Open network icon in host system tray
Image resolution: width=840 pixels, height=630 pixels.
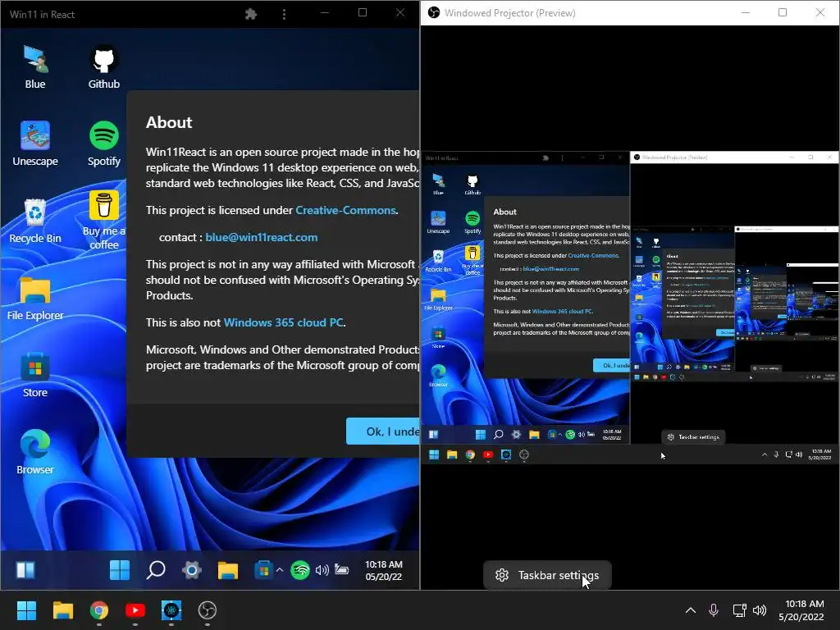point(739,610)
